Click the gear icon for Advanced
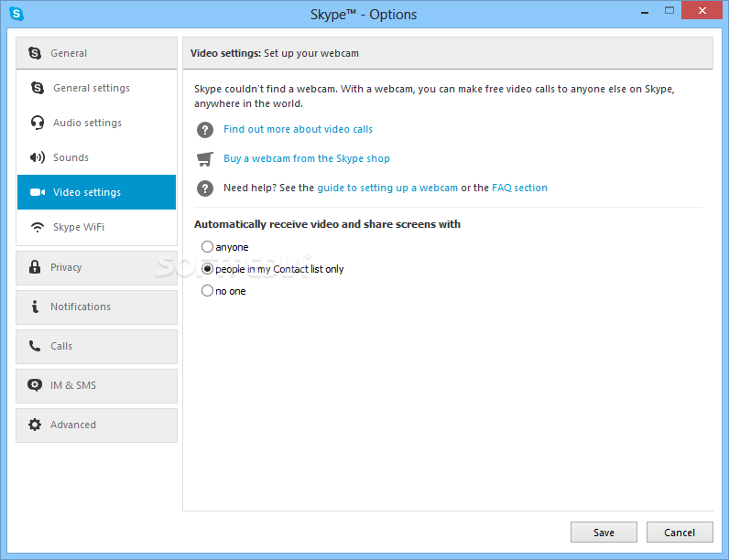Screen dimensions: 729x560 pyautogui.click(x=35, y=425)
